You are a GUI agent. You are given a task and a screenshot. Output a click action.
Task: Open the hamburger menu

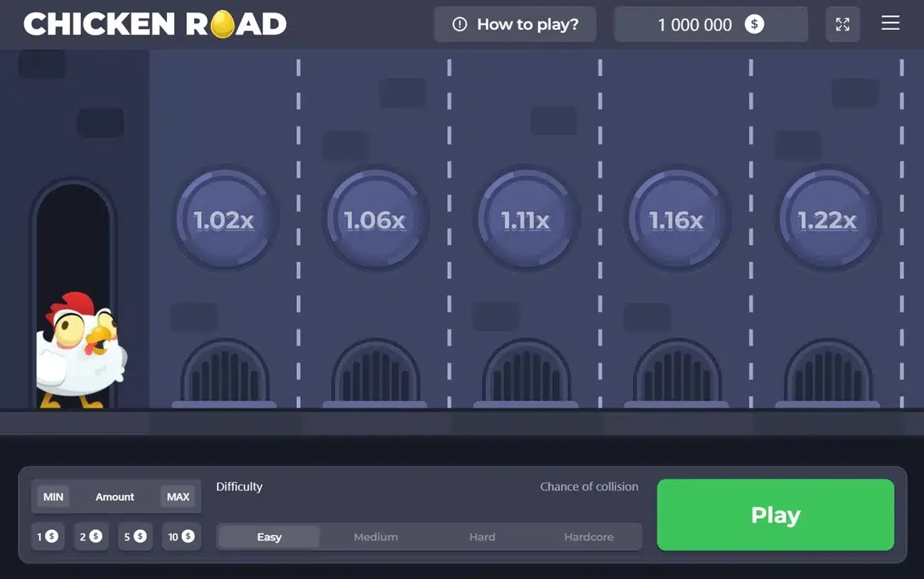[x=890, y=23]
